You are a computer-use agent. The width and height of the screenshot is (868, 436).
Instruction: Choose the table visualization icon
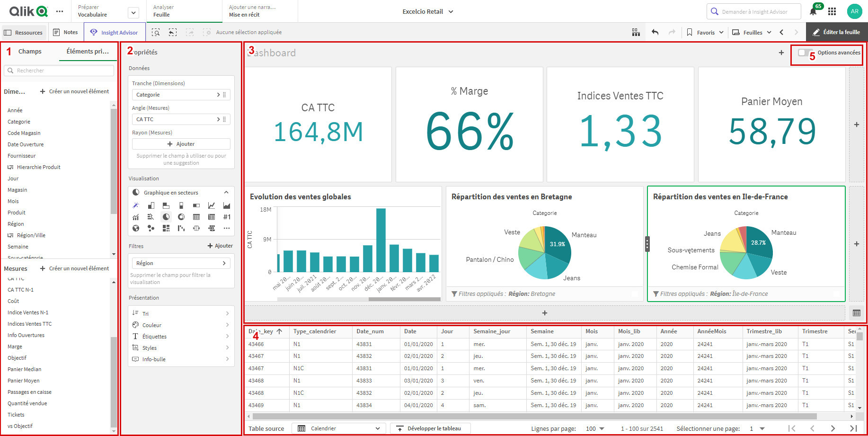[x=196, y=217]
